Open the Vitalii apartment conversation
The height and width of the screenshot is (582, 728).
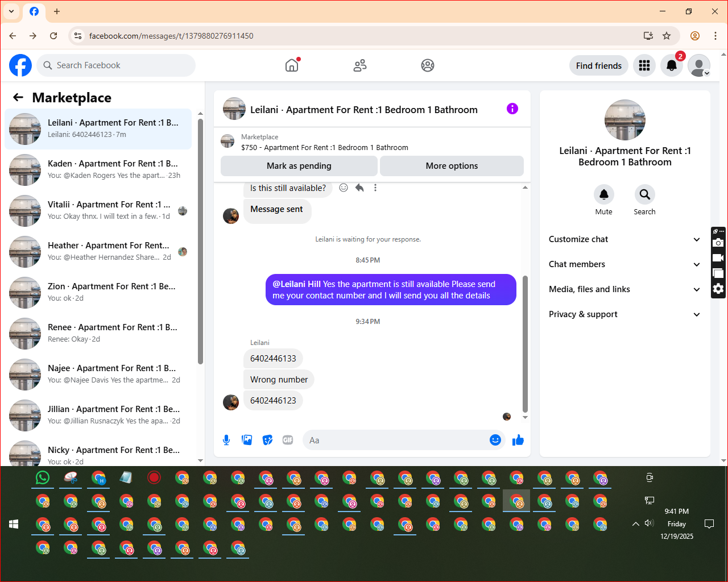coord(98,211)
